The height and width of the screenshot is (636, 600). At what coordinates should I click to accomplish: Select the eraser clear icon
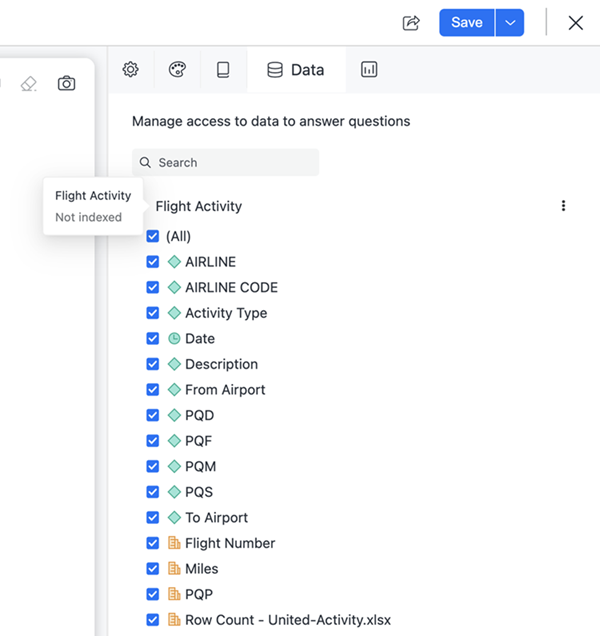point(28,84)
